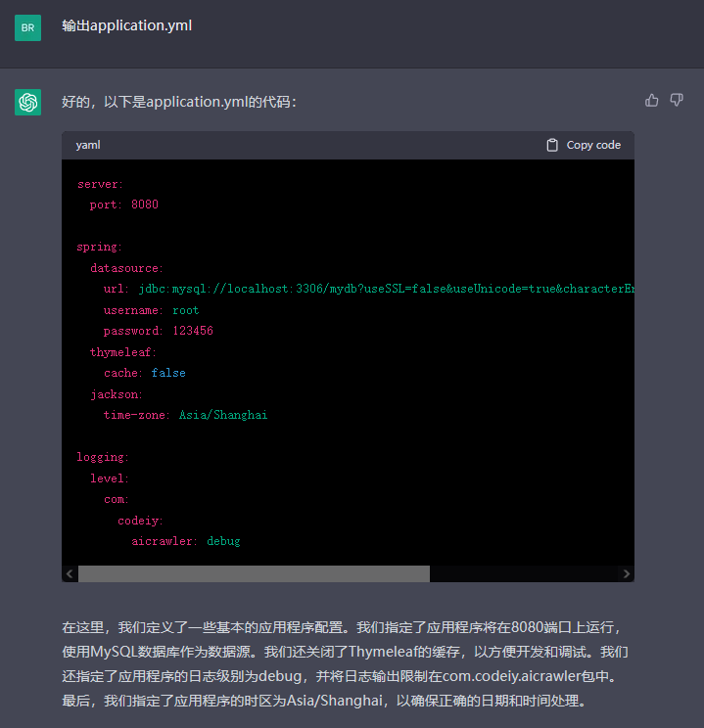Screen dimensions: 704x728
Task: Click the horizontal scrollbar thumb in code block
Action: point(254,573)
